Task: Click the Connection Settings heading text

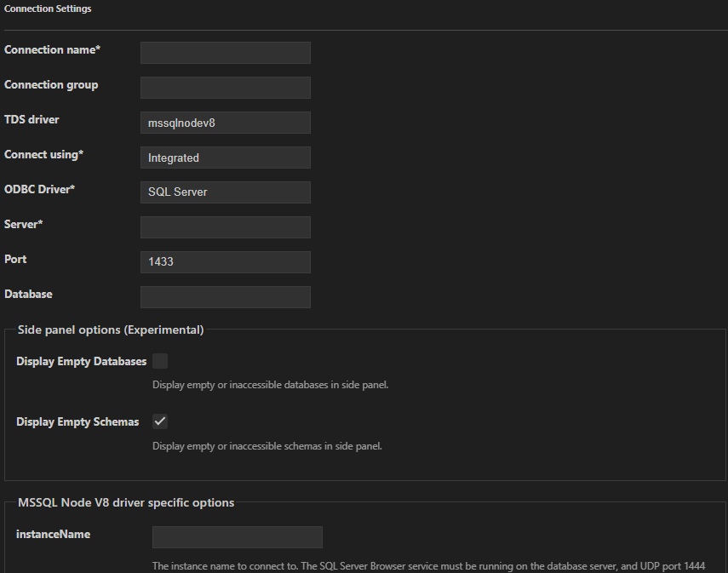Action: pyautogui.click(x=48, y=9)
